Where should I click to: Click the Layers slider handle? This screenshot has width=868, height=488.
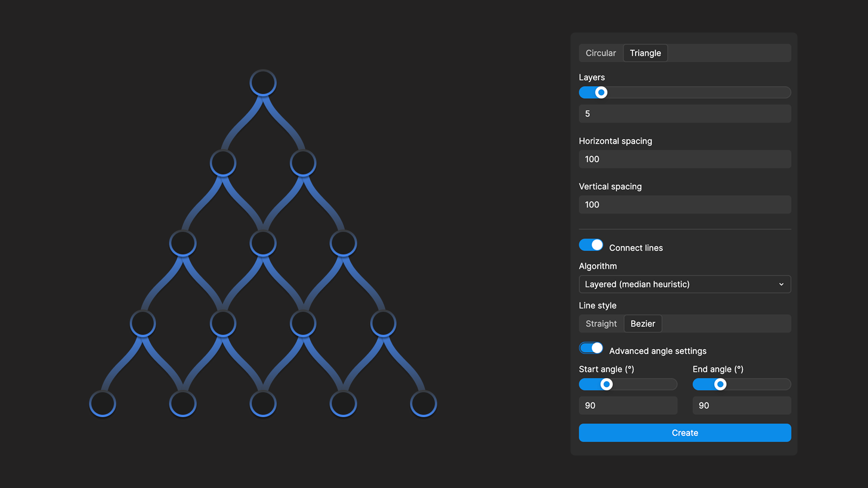(601, 92)
